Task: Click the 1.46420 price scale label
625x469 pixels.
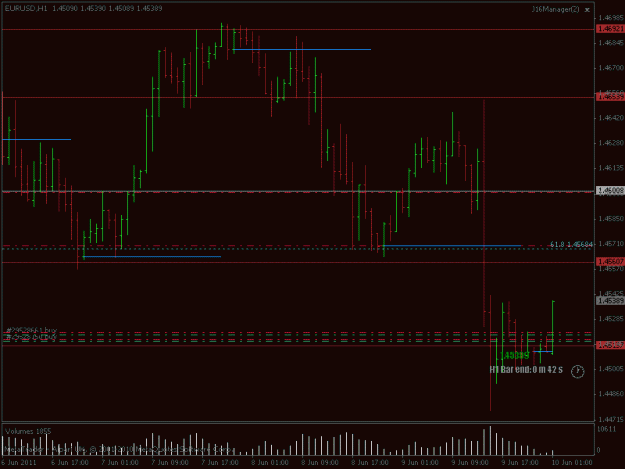Action: (611, 118)
